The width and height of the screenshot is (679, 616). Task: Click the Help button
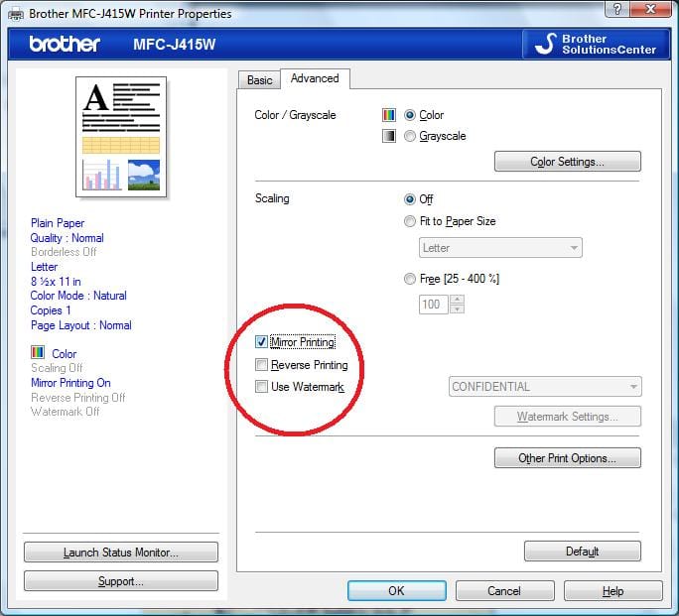[x=613, y=590]
